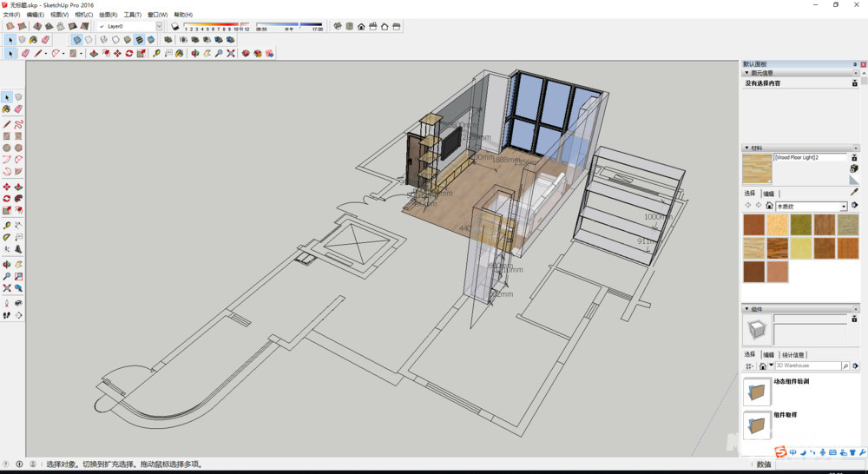The height and width of the screenshot is (474, 868).
Task: Pick the Move tool in left toolbar
Action: click(7, 188)
